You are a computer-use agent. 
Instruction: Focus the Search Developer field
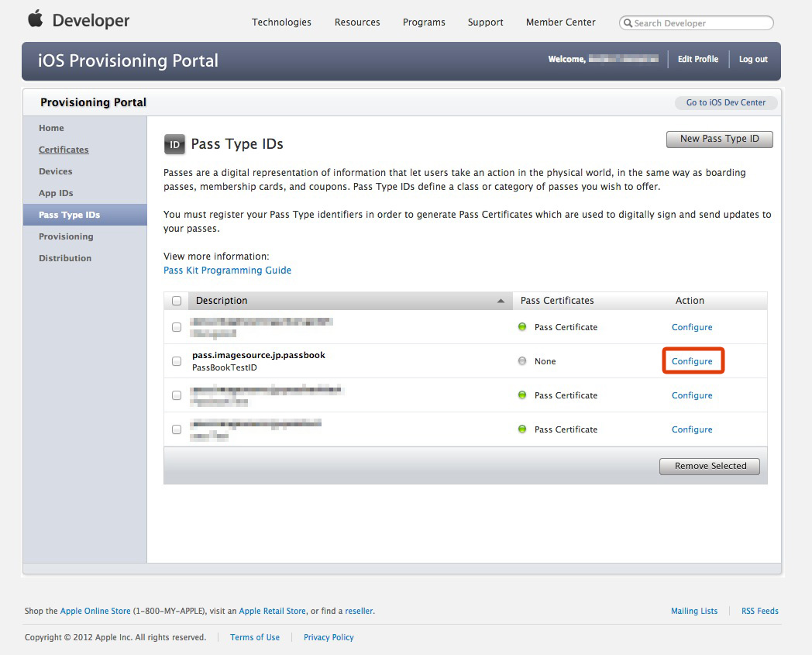(696, 22)
